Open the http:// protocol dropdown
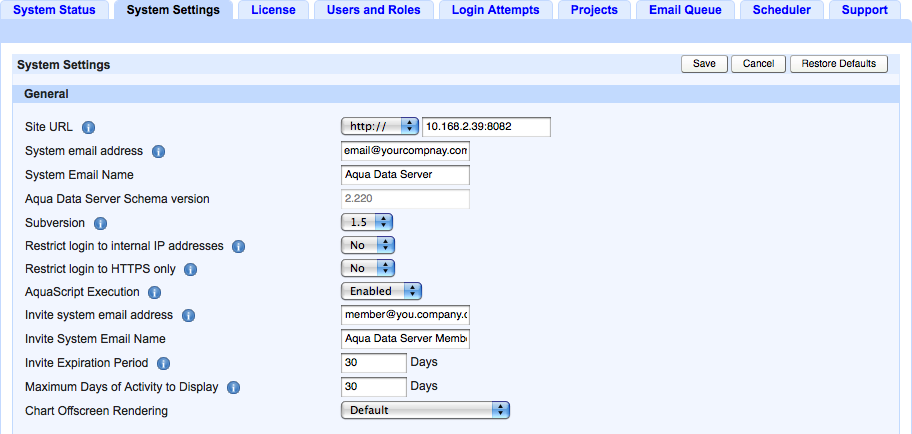 coord(380,126)
